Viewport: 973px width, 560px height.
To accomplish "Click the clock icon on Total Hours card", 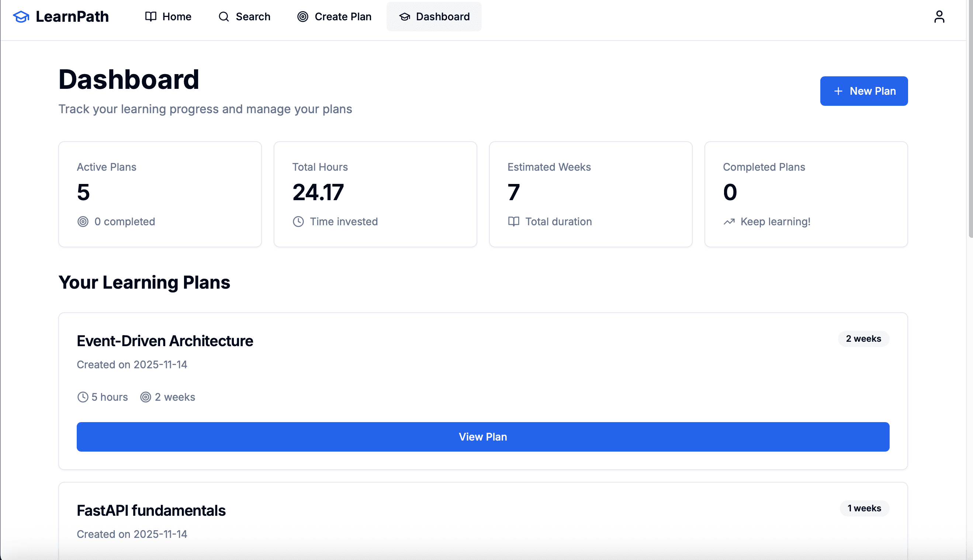I will 298,221.
